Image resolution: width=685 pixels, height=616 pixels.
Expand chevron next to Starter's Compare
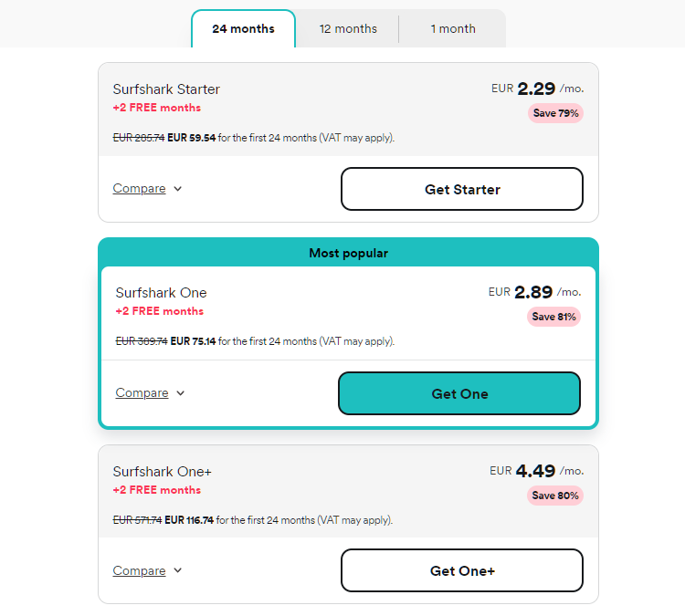(178, 189)
